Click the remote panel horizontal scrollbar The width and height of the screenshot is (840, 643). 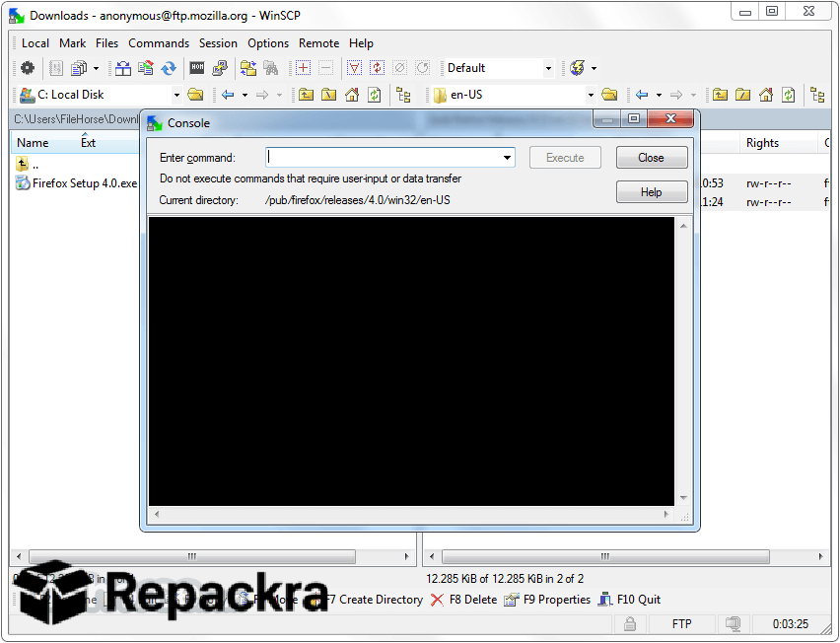(605, 557)
